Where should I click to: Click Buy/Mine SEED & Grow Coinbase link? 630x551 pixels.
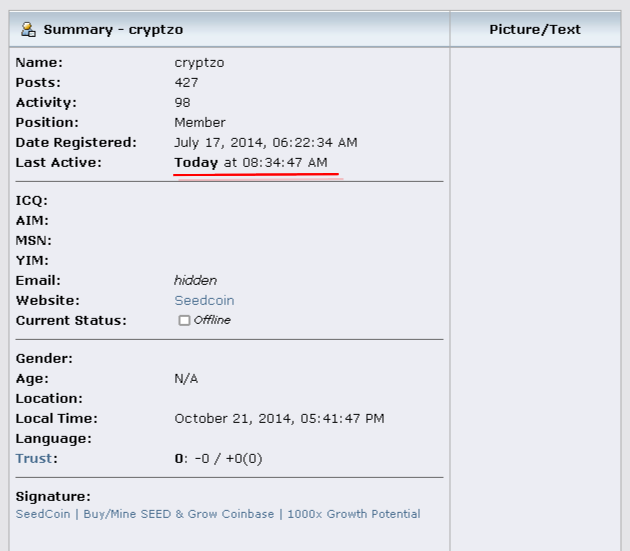tap(178, 514)
